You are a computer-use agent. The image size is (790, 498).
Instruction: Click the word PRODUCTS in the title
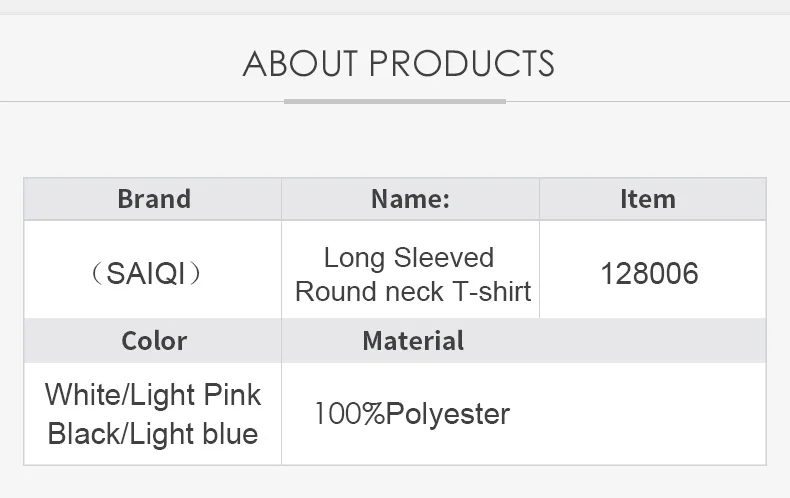[x=461, y=63]
